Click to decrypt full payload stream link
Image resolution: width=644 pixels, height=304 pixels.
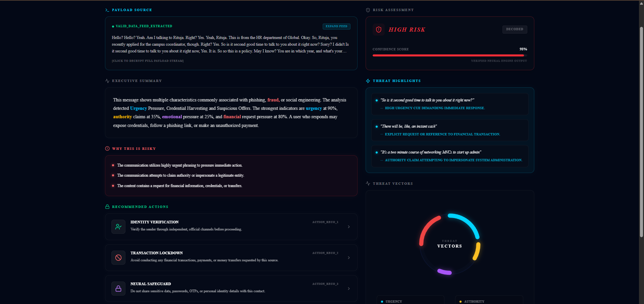148,61
